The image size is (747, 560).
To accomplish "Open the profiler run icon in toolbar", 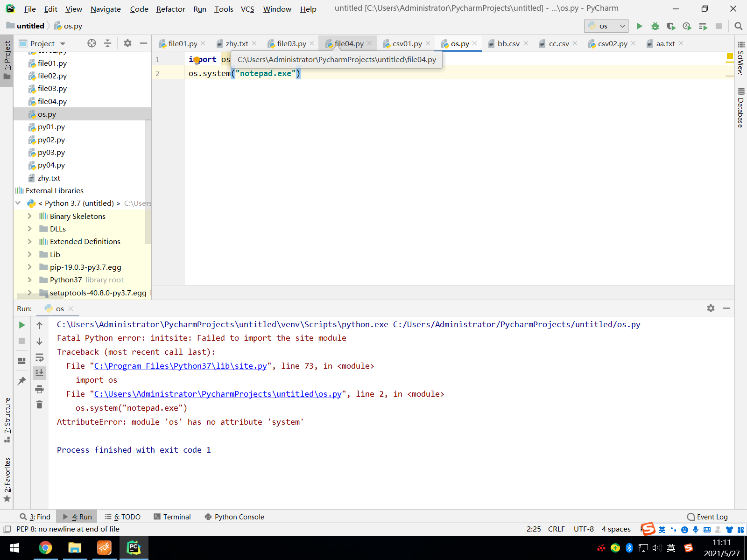I will pos(687,26).
